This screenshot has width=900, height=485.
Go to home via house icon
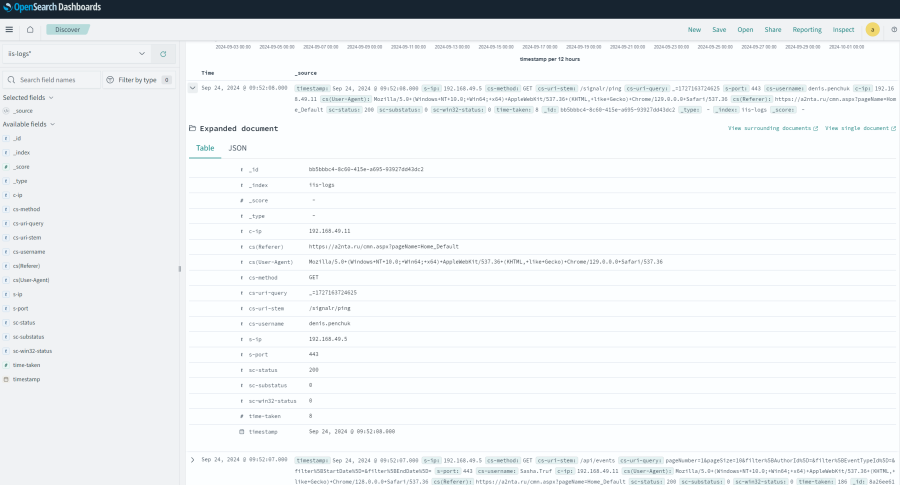pos(30,29)
